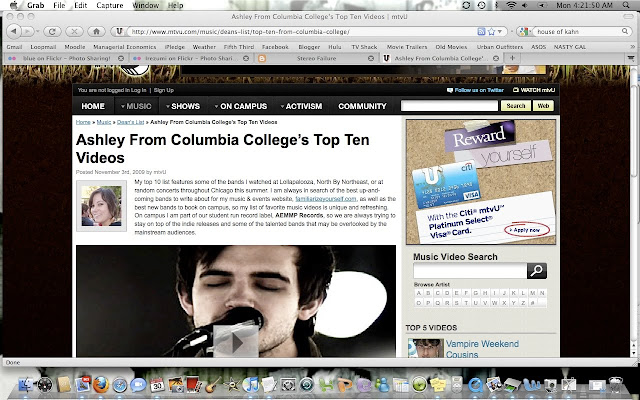Viewport: 640px width, 400px height.
Task: Open Wi-Fi status menu in menu bar
Action: click(511, 5)
